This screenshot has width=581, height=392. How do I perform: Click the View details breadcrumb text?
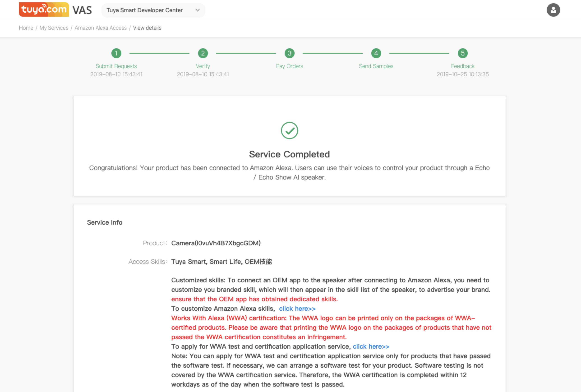pos(147,28)
